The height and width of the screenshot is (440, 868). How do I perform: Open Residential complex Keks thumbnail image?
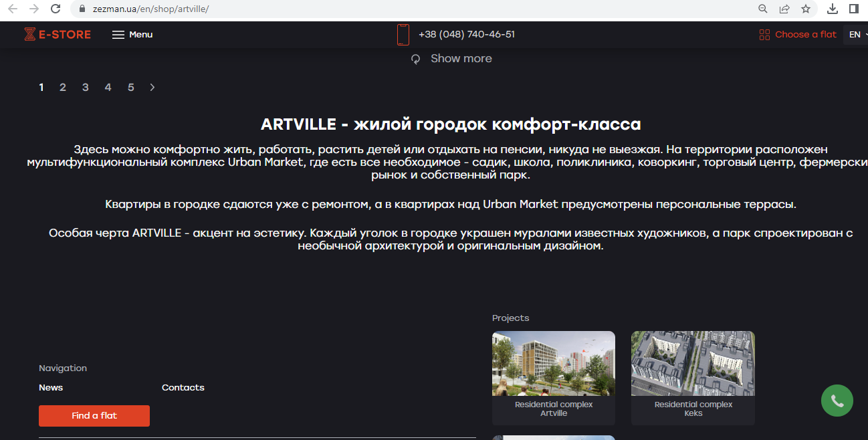pos(693,364)
